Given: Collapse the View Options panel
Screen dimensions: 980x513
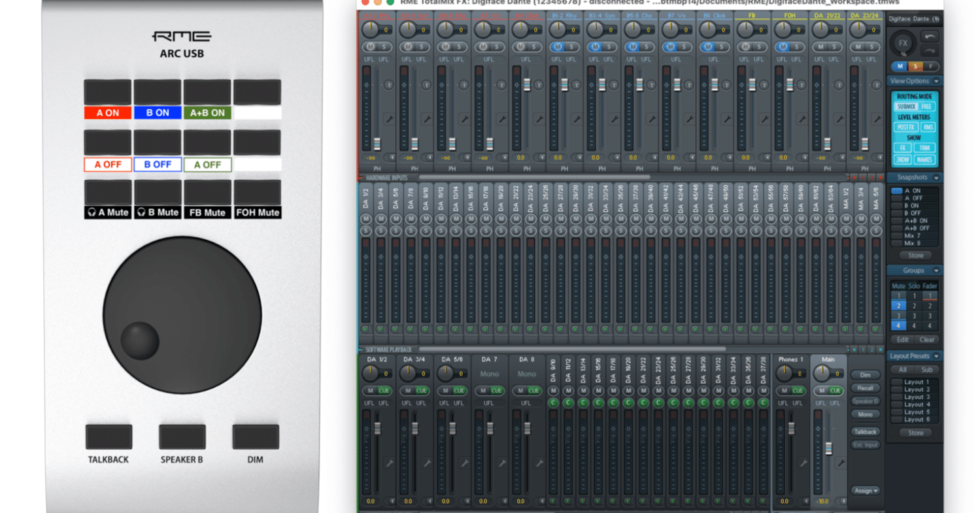Looking at the screenshot, I should tap(936, 81).
